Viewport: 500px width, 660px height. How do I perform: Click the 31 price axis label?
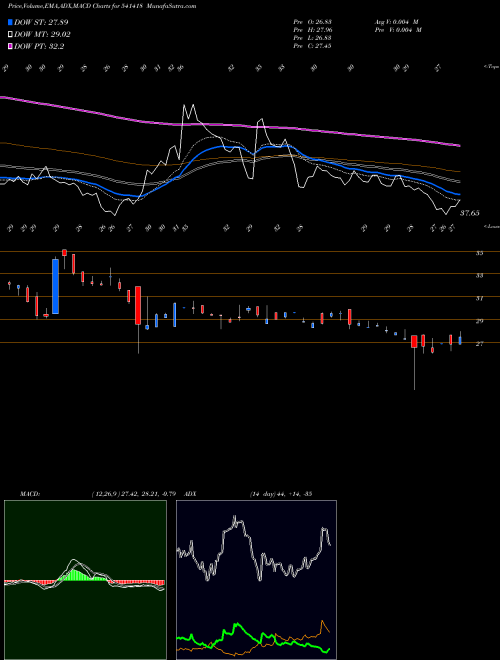479,298
